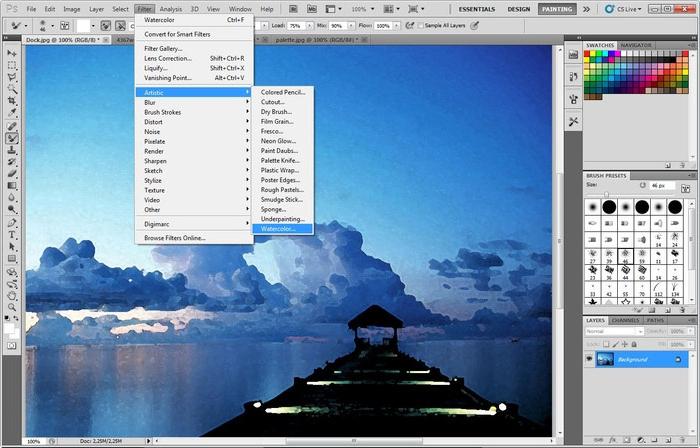Toggle the Sample All Layers checkbox
Image resolution: width=700 pixels, height=448 pixels.
(x=421, y=26)
